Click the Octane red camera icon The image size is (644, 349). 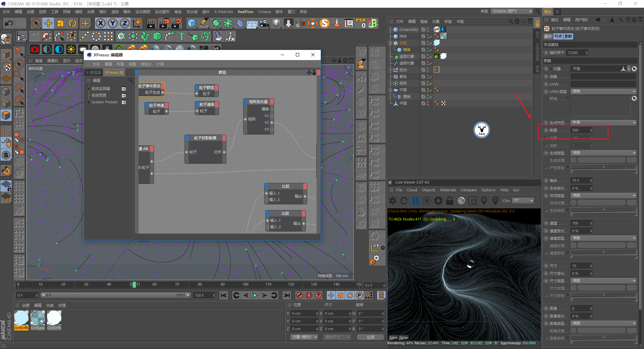click(35, 50)
